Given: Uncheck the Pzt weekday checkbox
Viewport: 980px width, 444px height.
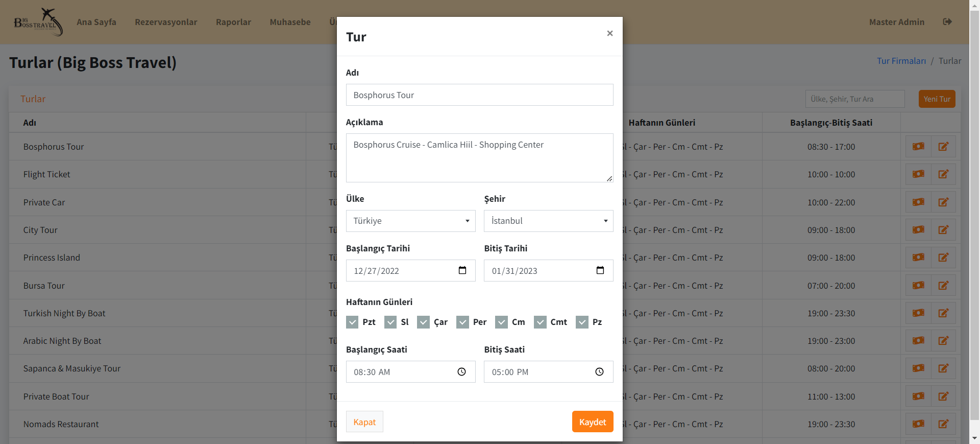Looking at the screenshot, I should 352,322.
